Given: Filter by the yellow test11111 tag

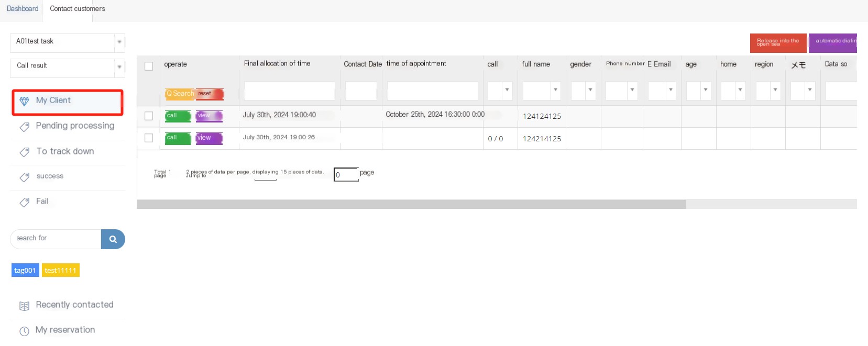Looking at the screenshot, I should click(x=61, y=270).
